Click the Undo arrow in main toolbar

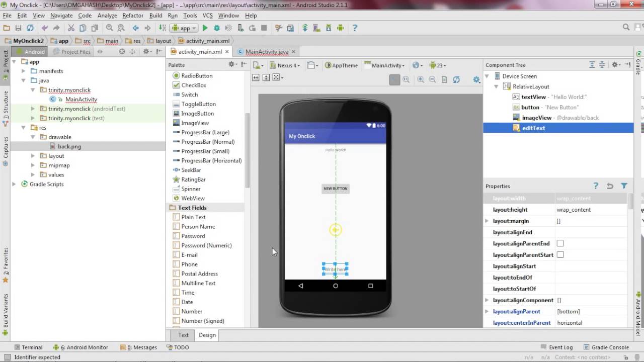coord(45,28)
